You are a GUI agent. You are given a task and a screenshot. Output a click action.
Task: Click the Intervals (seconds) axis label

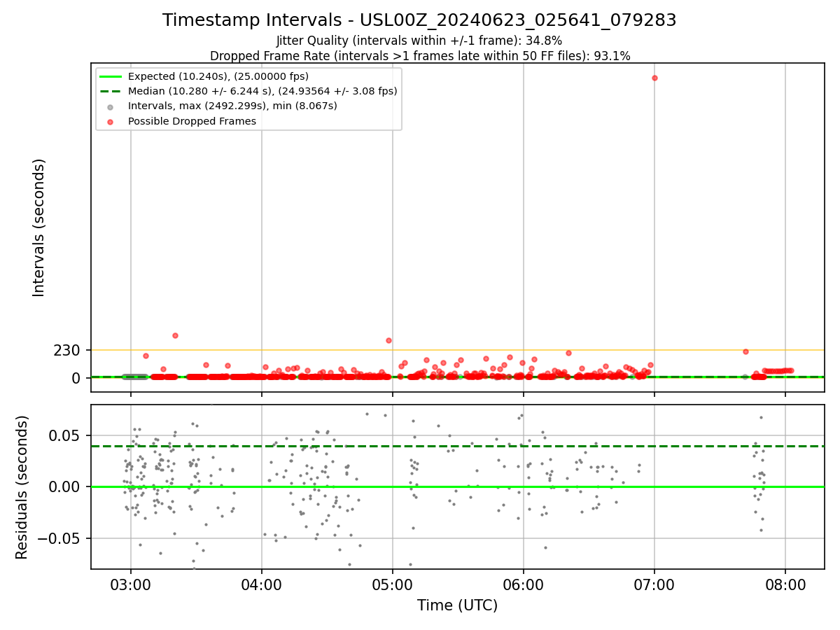39,227
